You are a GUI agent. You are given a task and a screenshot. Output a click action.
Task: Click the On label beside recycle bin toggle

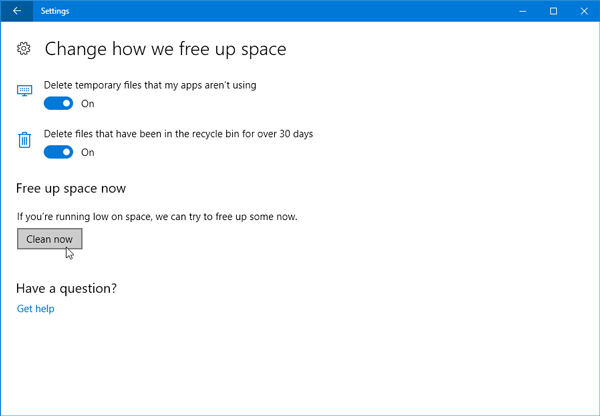point(88,152)
